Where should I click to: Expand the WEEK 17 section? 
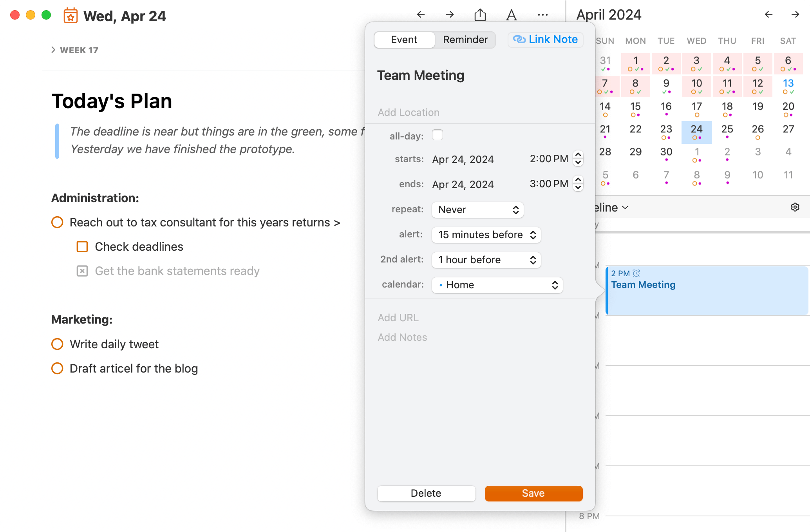(x=54, y=49)
